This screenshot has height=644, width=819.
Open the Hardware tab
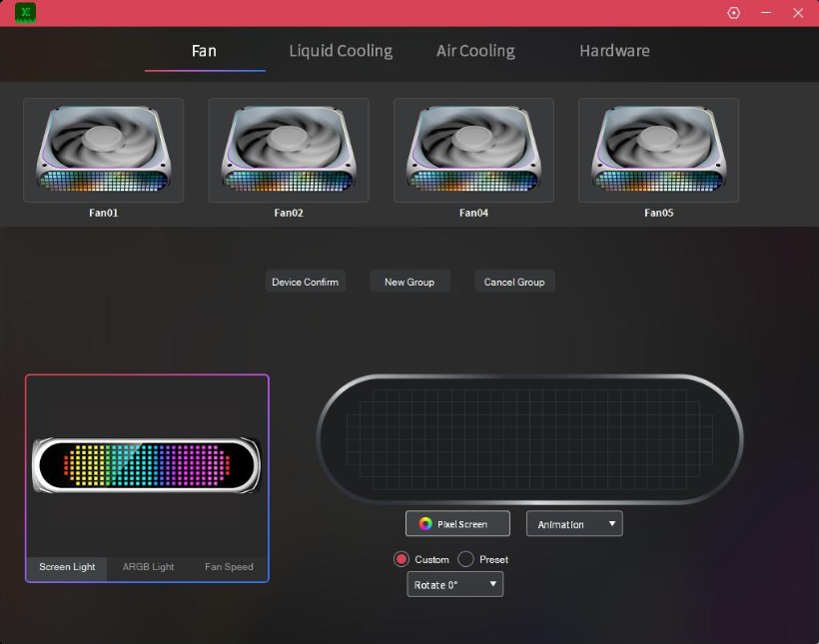tap(614, 51)
